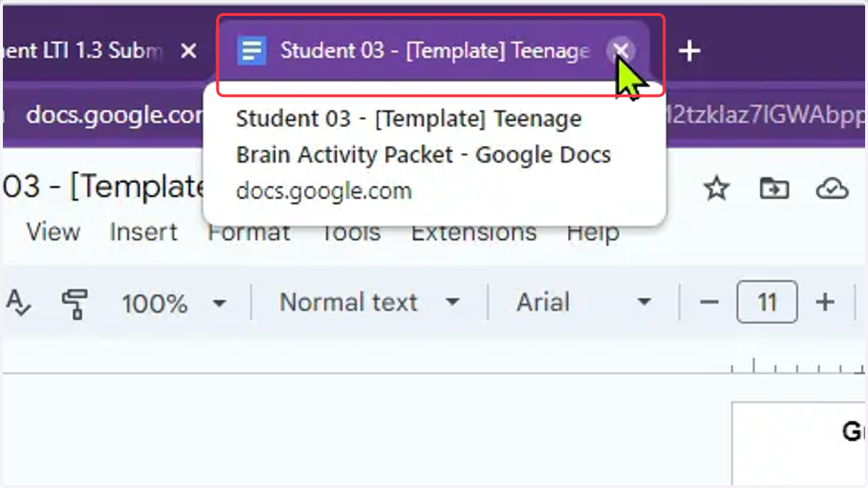Click the docs.google.com address bar URL
This screenshot has width=868, height=488.
114,115
